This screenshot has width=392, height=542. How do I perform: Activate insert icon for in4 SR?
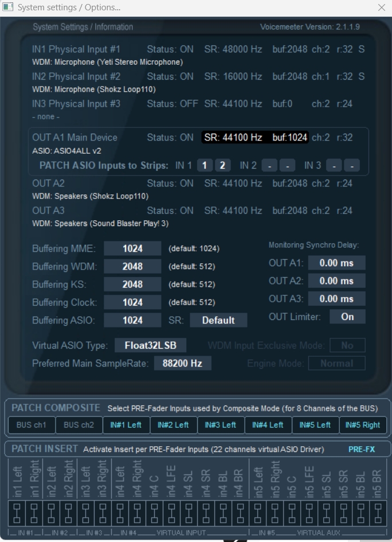(x=206, y=513)
